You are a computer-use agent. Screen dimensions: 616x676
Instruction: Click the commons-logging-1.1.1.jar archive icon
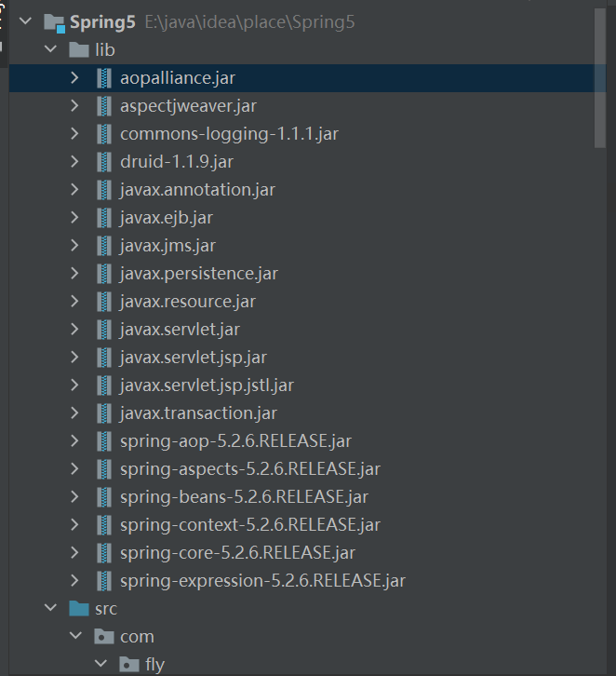(x=104, y=134)
